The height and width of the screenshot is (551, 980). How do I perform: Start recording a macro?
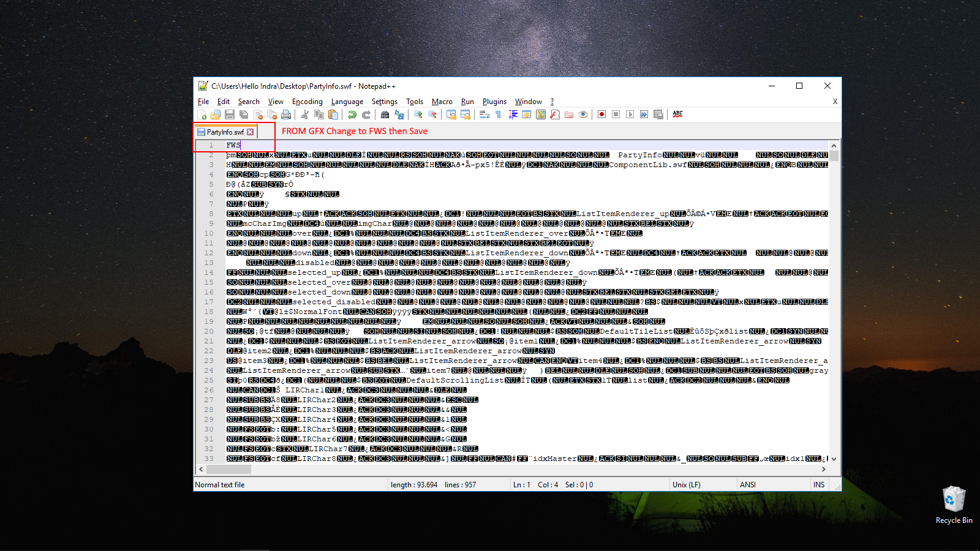click(601, 114)
